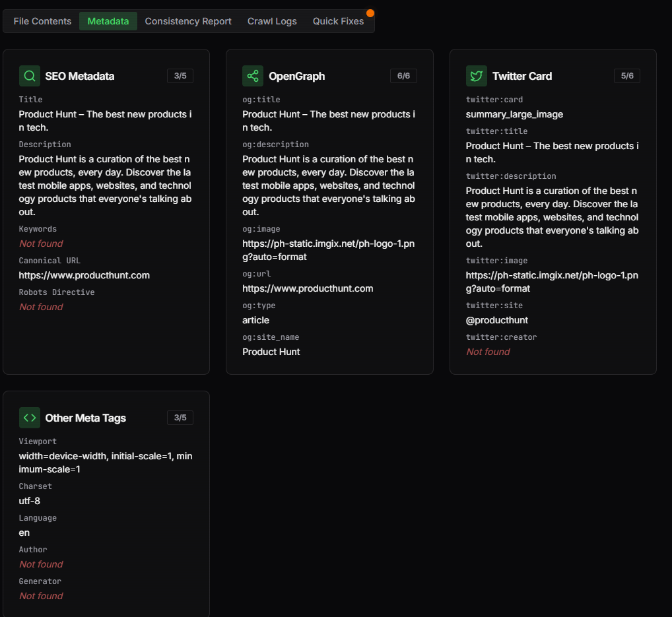672x617 pixels.
Task: Click the OpenGraph heading
Action: tap(296, 76)
